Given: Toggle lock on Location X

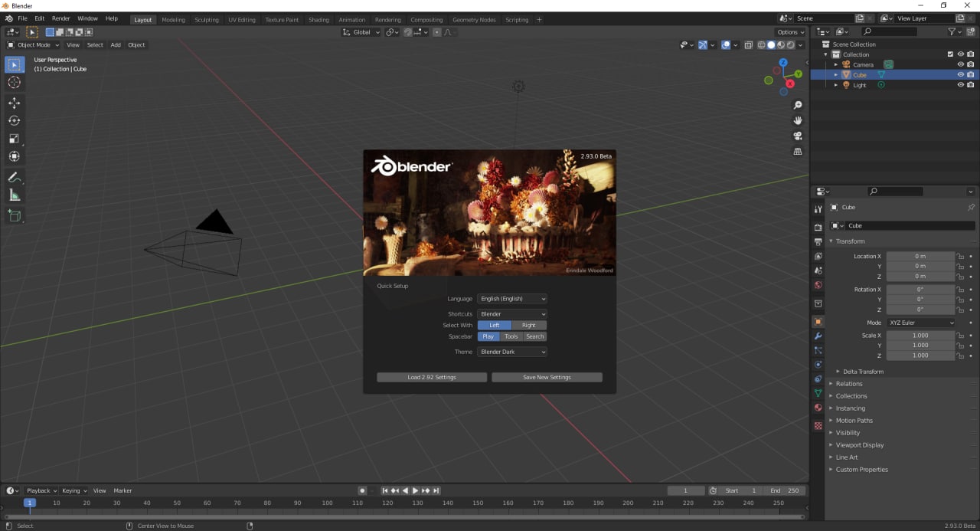Looking at the screenshot, I should click(960, 256).
